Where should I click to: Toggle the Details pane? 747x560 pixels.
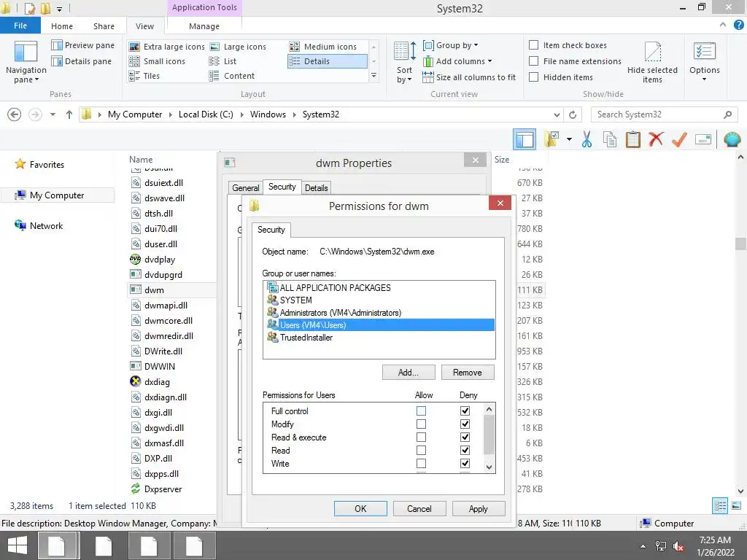(82, 61)
